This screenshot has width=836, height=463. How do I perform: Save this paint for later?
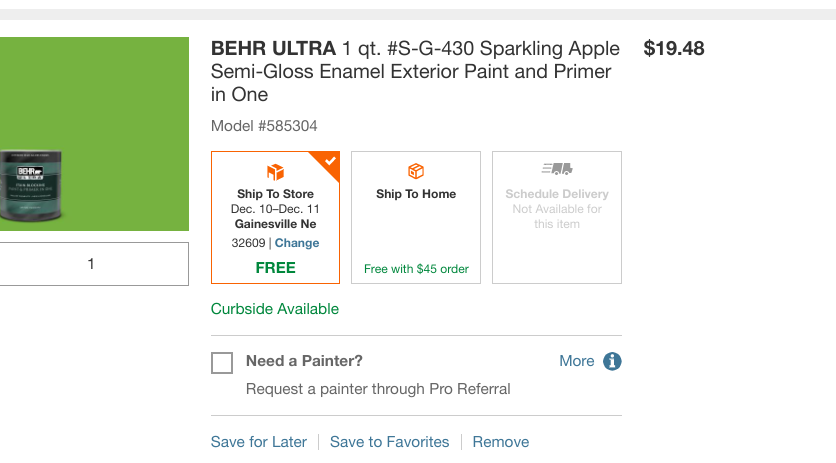[259, 442]
